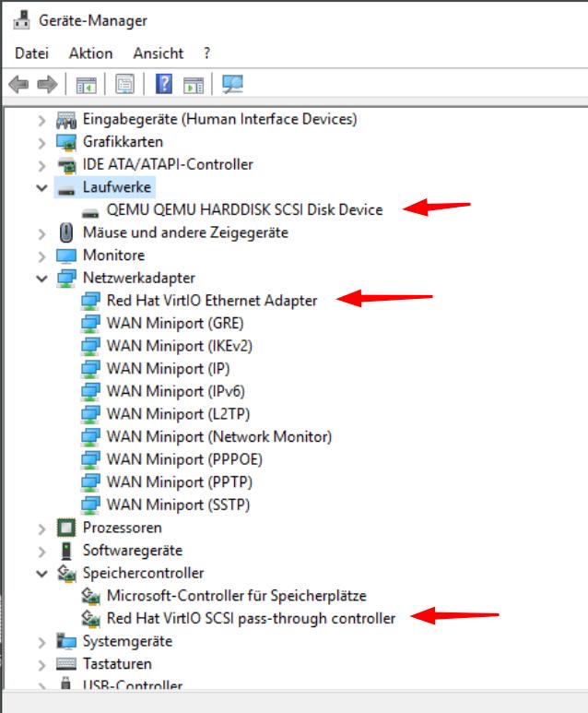
Task: Click the Laufwerke drive icon
Action: coord(66,190)
